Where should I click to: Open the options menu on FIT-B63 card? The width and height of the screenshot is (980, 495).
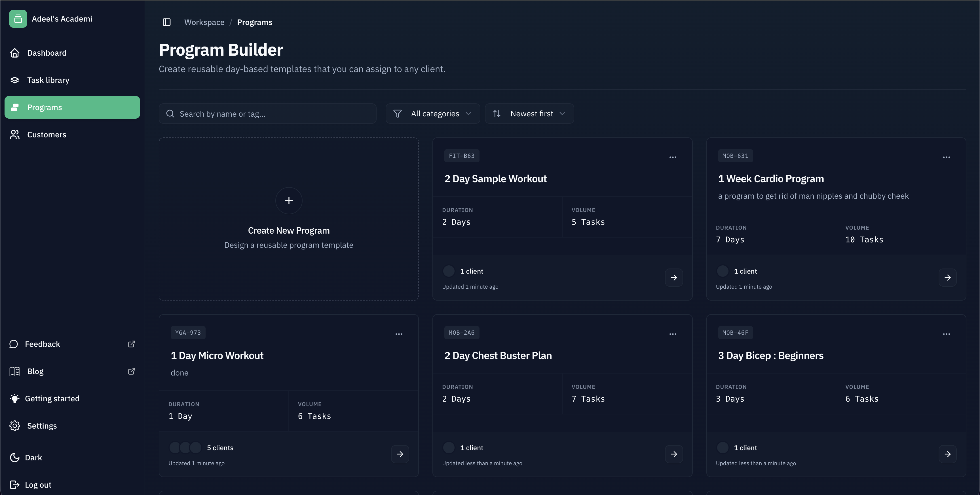(x=672, y=157)
